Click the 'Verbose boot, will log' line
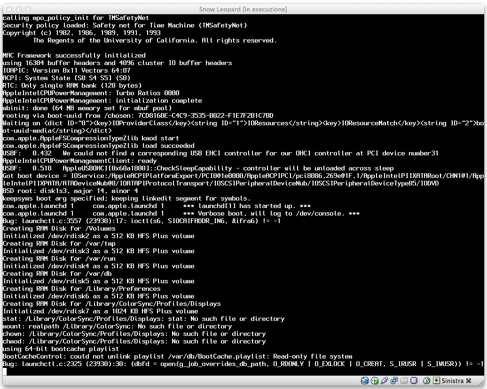Viewport: 487px width, 389px height. (181, 214)
